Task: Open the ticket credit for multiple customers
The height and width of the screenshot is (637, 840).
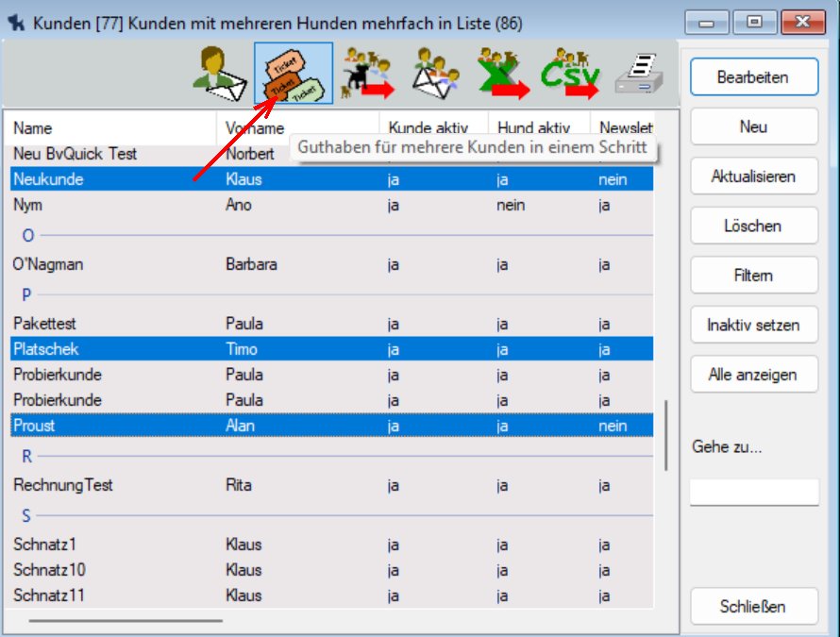Action: click(x=293, y=74)
